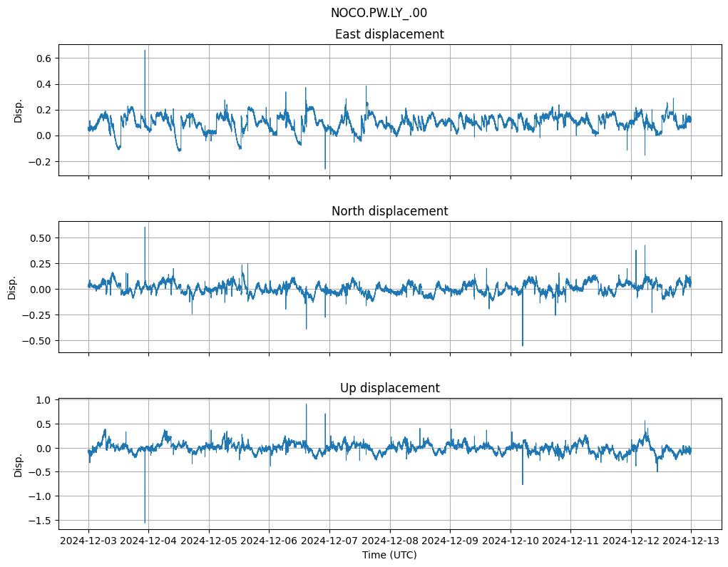
Task: Click the highest positive spike in Up plot
Action: coord(307,404)
